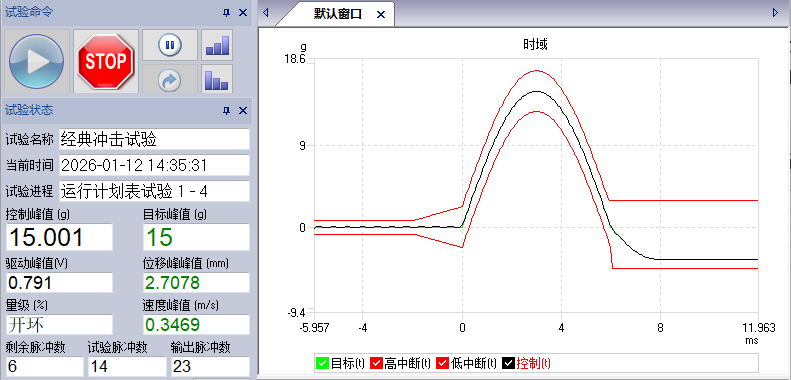791x380 pixels.
Task: Click the 驱动峰值 value 0.791
Action: (59, 283)
